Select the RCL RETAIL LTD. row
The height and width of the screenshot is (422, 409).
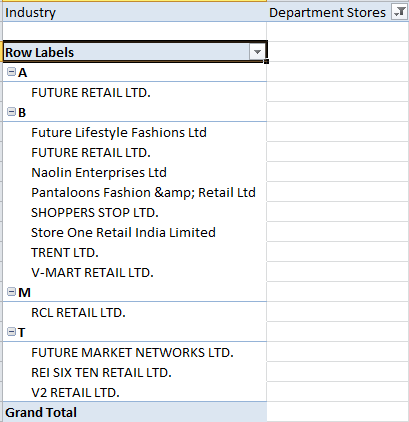(135, 312)
